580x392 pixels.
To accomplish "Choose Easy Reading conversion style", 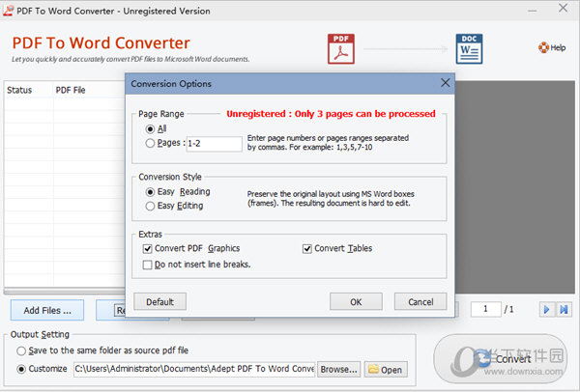I will pos(150,192).
